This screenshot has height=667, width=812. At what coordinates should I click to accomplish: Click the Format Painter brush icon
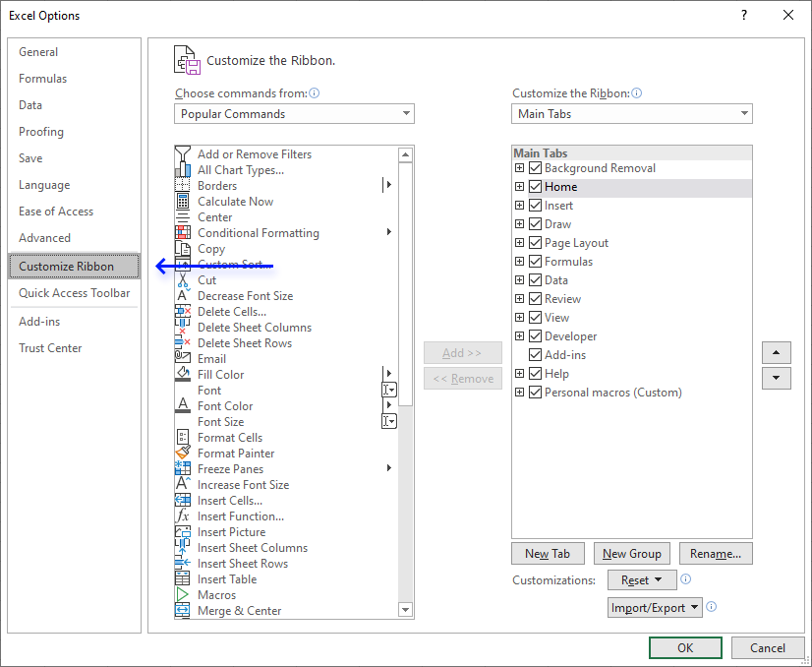click(182, 453)
